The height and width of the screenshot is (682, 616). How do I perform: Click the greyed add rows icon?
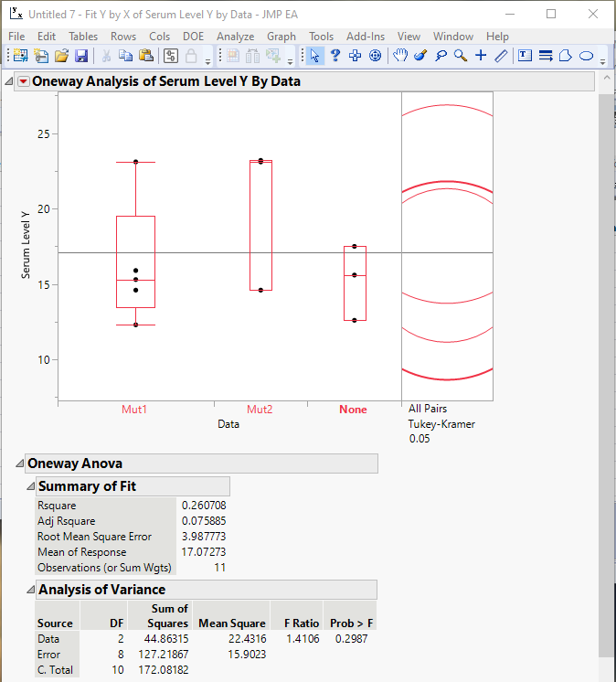pyautogui.click(x=273, y=56)
